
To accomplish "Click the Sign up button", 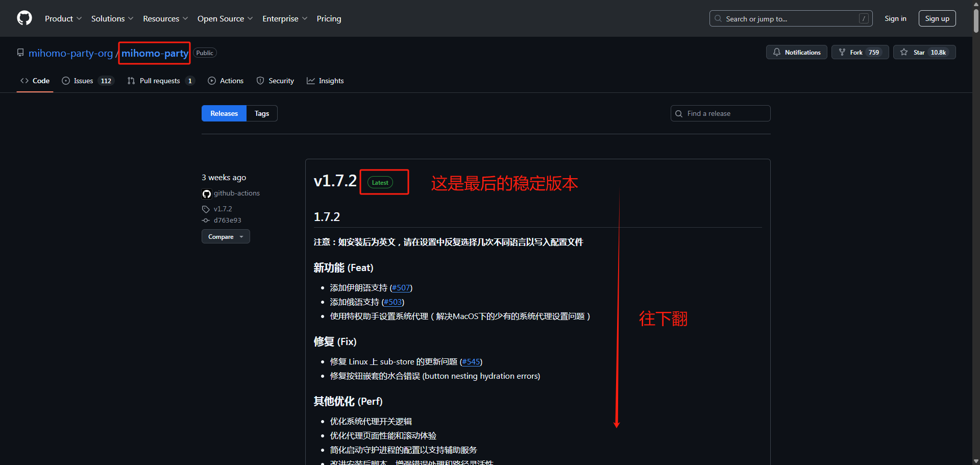I will click(937, 19).
